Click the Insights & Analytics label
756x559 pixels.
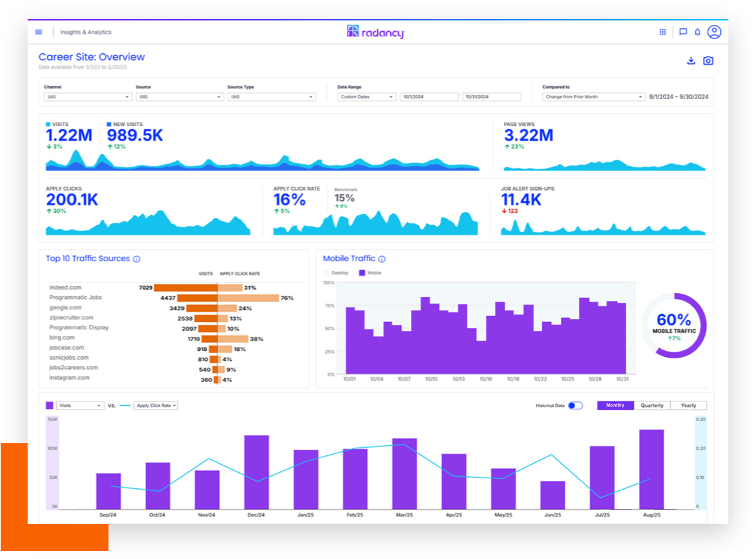click(86, 32)
